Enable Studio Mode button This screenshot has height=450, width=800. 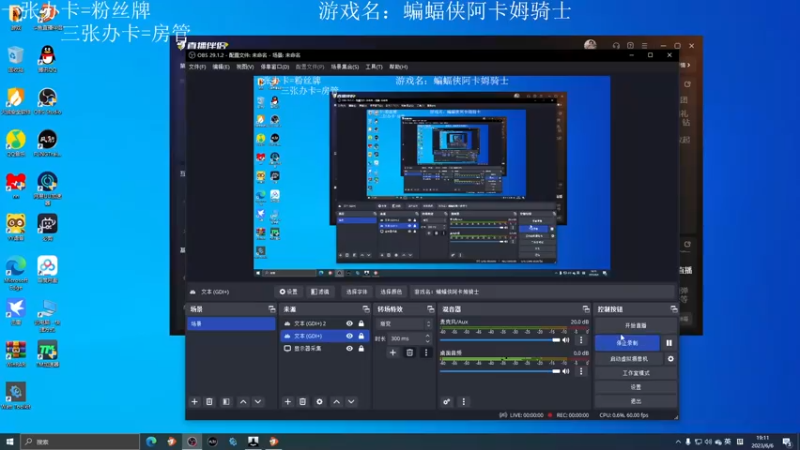point(636,373)
